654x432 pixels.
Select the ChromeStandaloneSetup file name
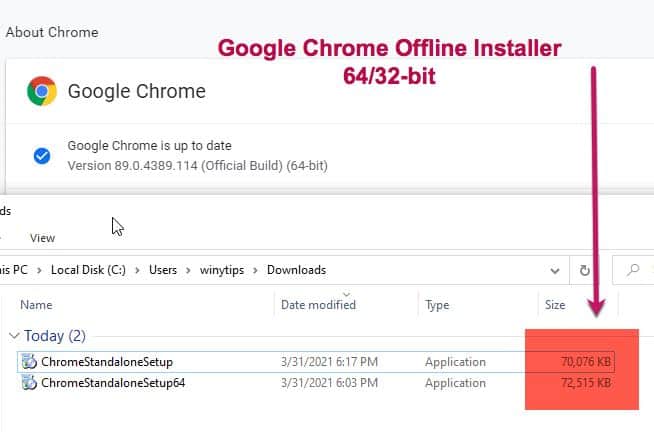(107, 362)
